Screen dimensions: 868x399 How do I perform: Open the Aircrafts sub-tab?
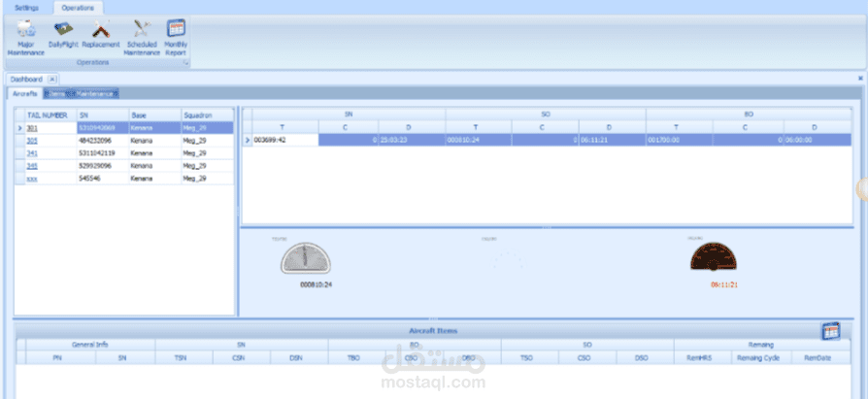(x=25, y=93)
